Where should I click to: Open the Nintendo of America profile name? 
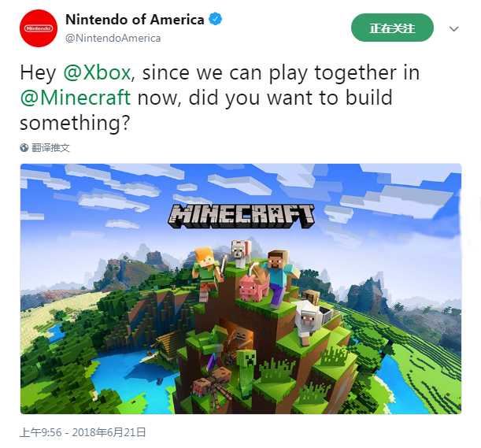[135, 20]
